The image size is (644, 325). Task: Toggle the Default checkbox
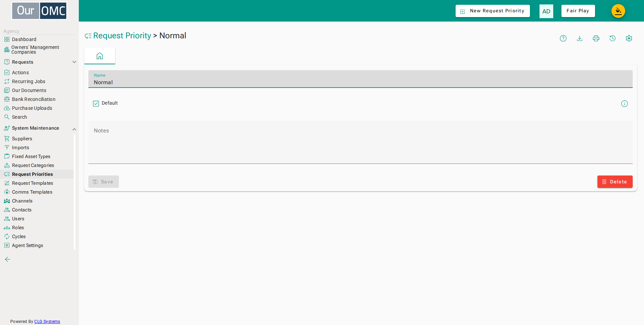pos(96,103)
